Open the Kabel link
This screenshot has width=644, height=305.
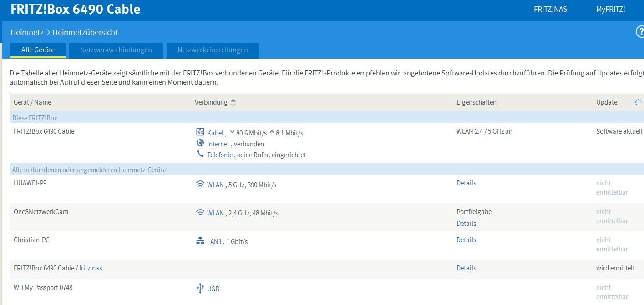coord(215,133)
